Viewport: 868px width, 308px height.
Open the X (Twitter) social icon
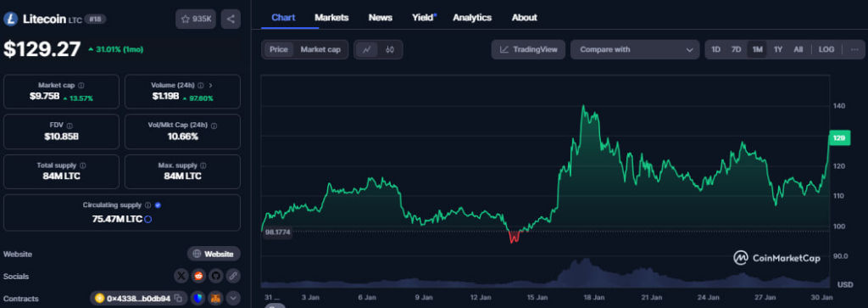coord(181,276)
